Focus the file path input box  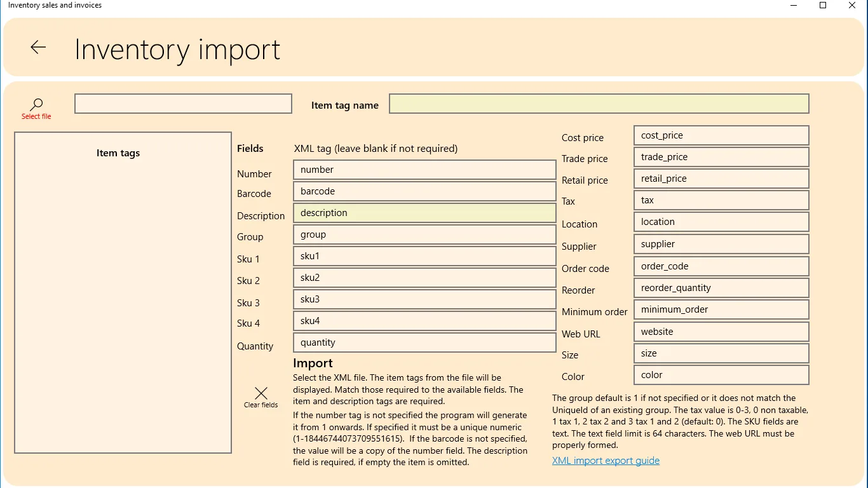point(183,104)
